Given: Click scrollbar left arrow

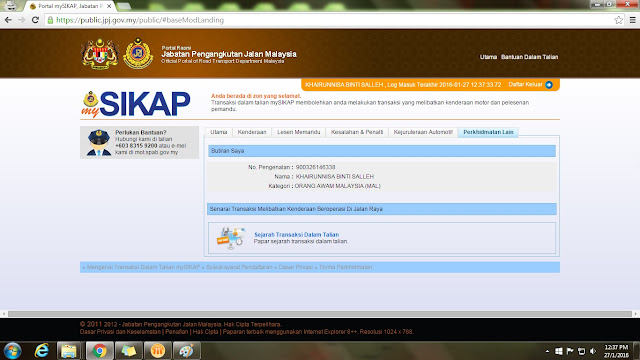Looking at the screenshot, I should [4, 314].
